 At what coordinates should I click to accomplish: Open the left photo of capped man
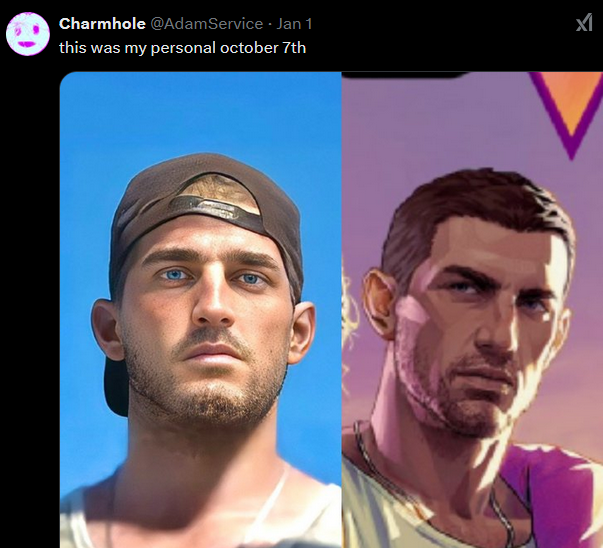(201, 310)
